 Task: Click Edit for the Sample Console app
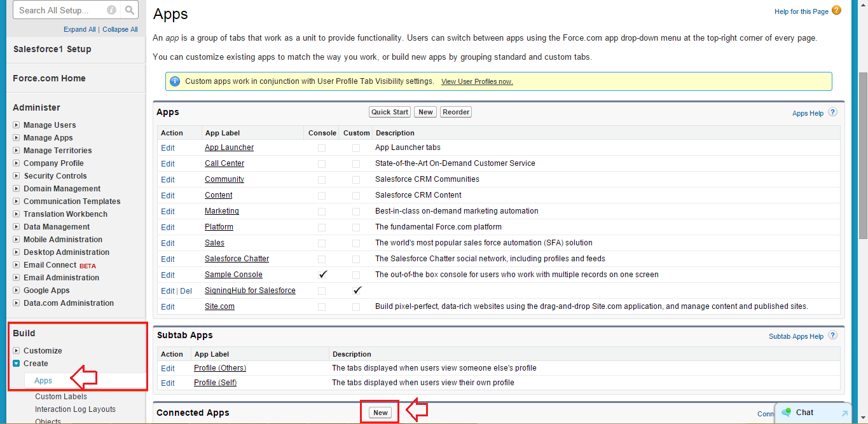tap(168, 275)
